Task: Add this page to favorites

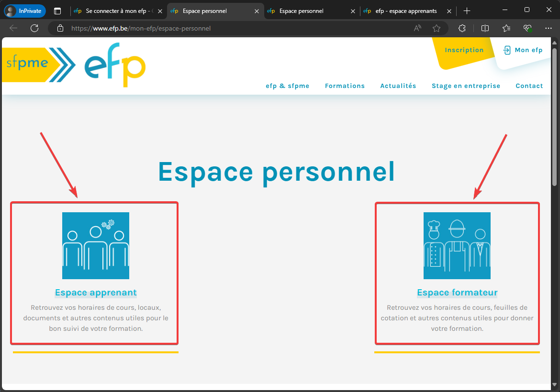Action: 437,28
